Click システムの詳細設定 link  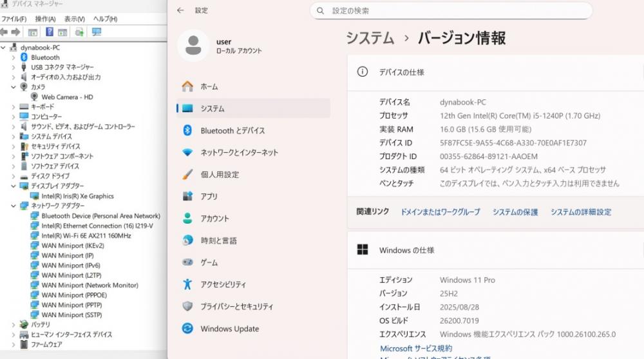(x=581, y=212)
